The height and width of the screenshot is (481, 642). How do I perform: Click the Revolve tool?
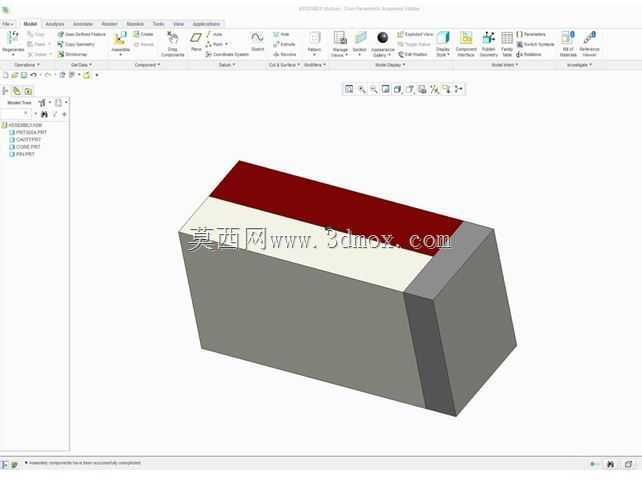click(x=285, y=54)
